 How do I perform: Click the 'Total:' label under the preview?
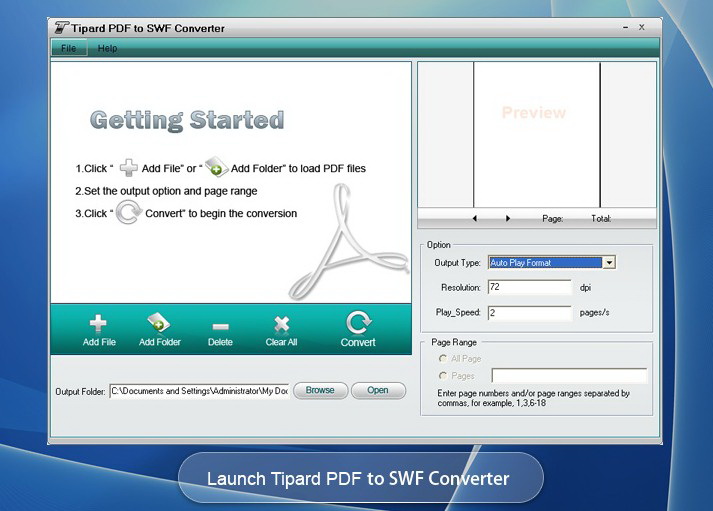coord(601,219)
